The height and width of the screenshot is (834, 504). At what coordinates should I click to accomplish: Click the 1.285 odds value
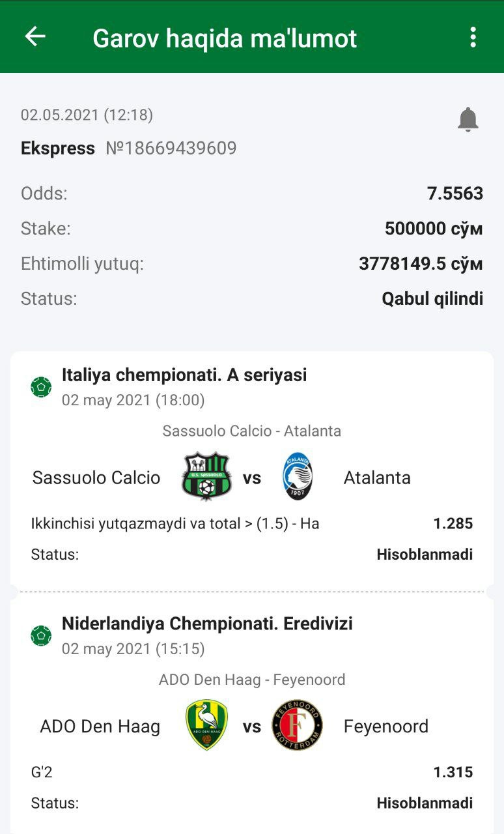pyautogui.click(x=453, y=523)
